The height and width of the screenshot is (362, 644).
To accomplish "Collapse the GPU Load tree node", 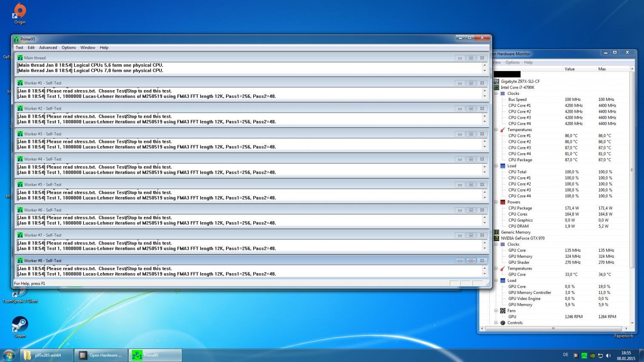I will pos(496,280).
